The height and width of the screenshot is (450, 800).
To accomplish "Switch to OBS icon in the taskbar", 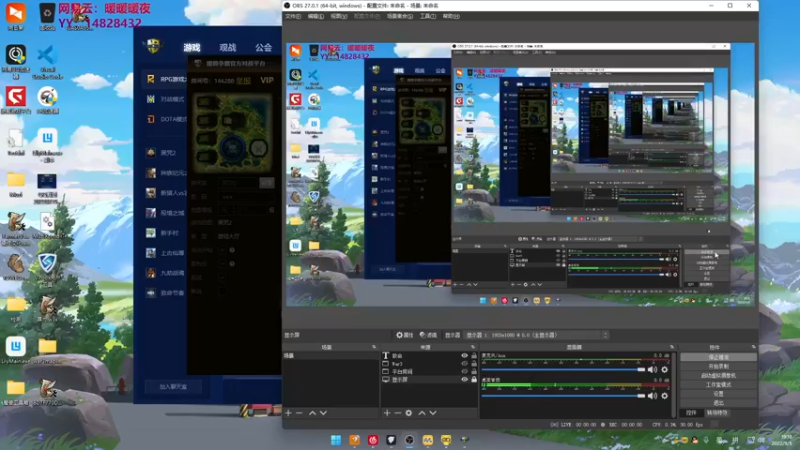I will click(409, 440).
